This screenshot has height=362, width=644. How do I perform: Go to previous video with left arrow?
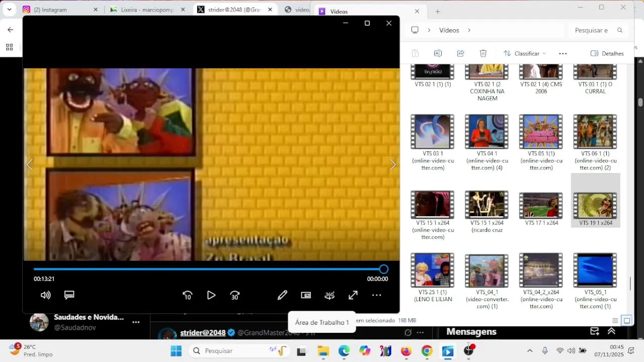pyautogui.click(x=30, y=164)
